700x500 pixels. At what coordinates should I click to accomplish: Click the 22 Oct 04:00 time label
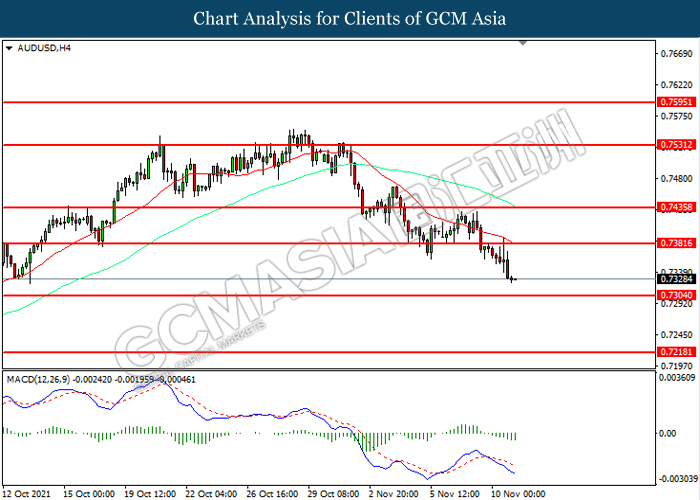pyautogui.click(x=211, y=493)
